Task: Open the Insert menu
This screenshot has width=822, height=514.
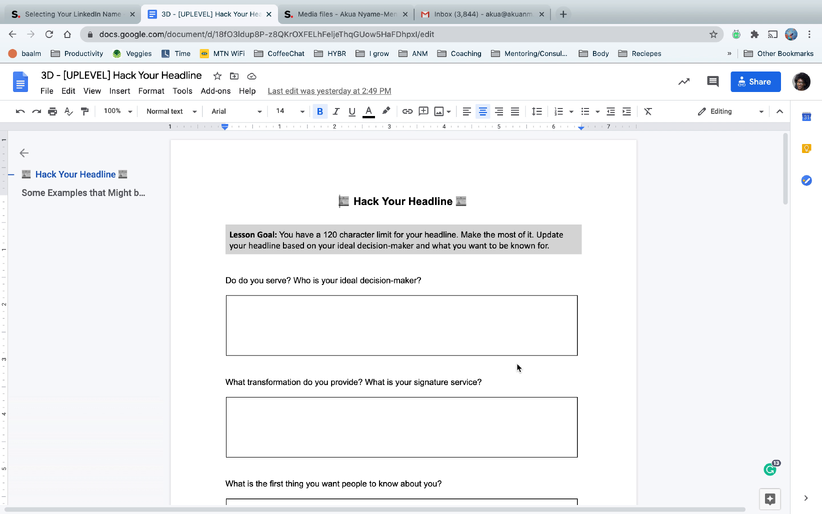Action: (120, 91)
